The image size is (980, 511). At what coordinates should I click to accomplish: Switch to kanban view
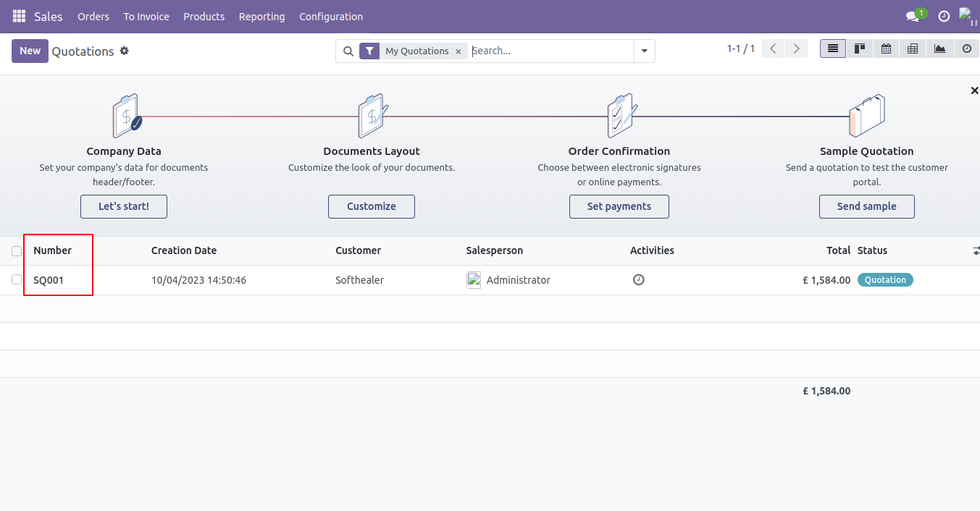click(x=860, y=48)
